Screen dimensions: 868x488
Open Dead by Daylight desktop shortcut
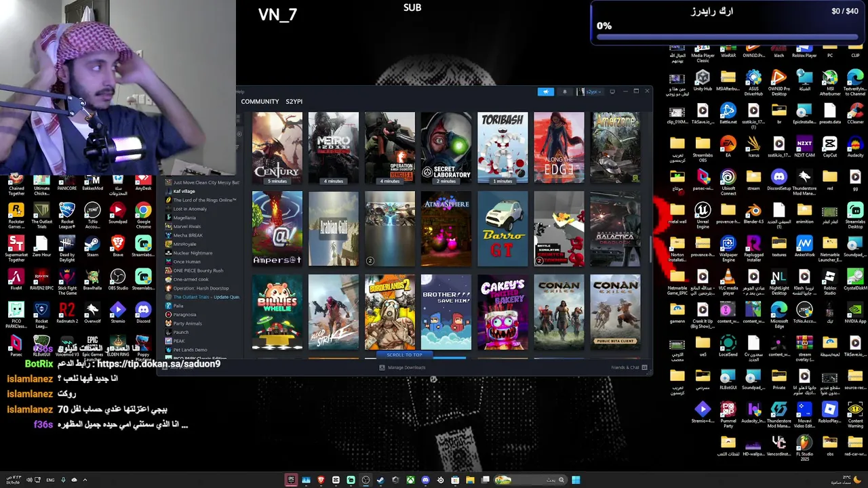point(67,248)
